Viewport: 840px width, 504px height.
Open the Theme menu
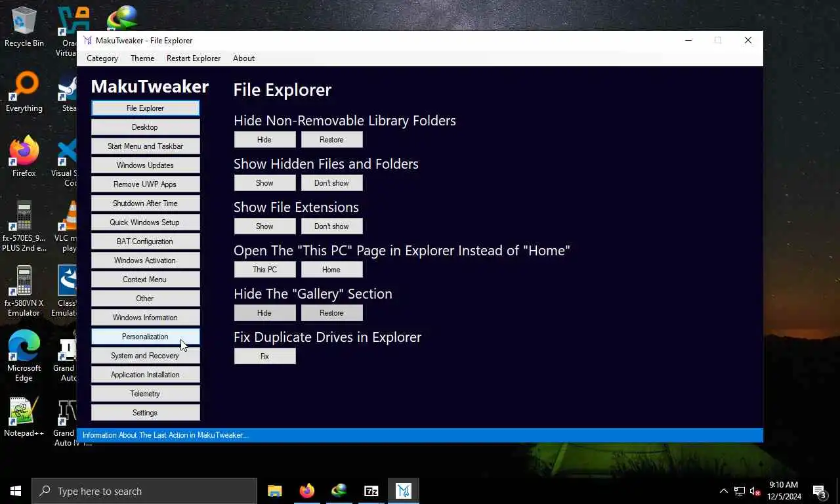coord(142,58)
